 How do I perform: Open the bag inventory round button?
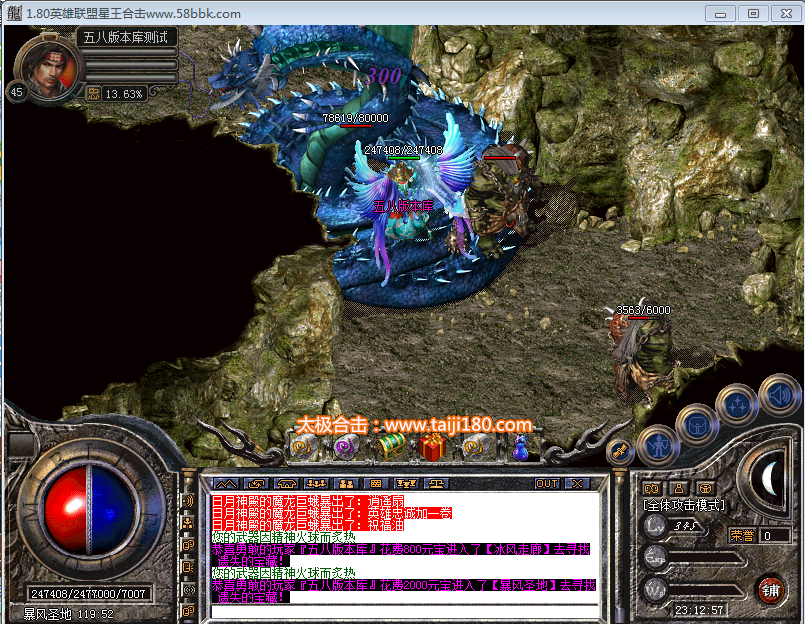[x=697, y=426]
